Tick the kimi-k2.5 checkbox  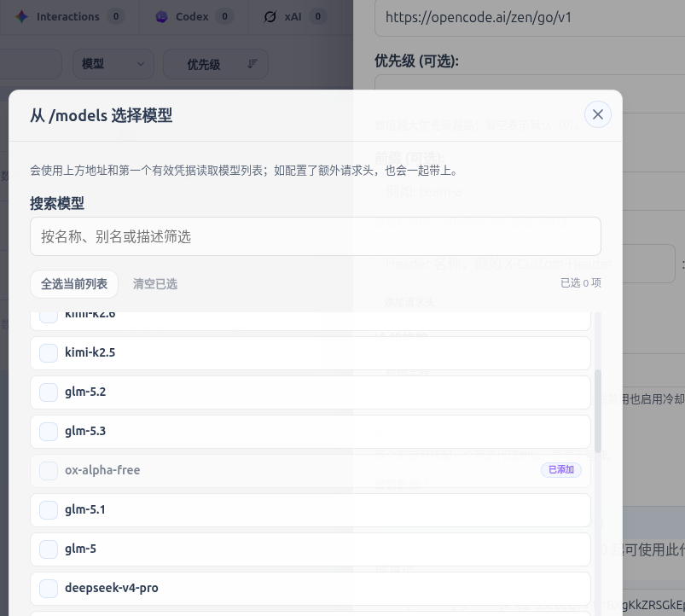[49, 352]
